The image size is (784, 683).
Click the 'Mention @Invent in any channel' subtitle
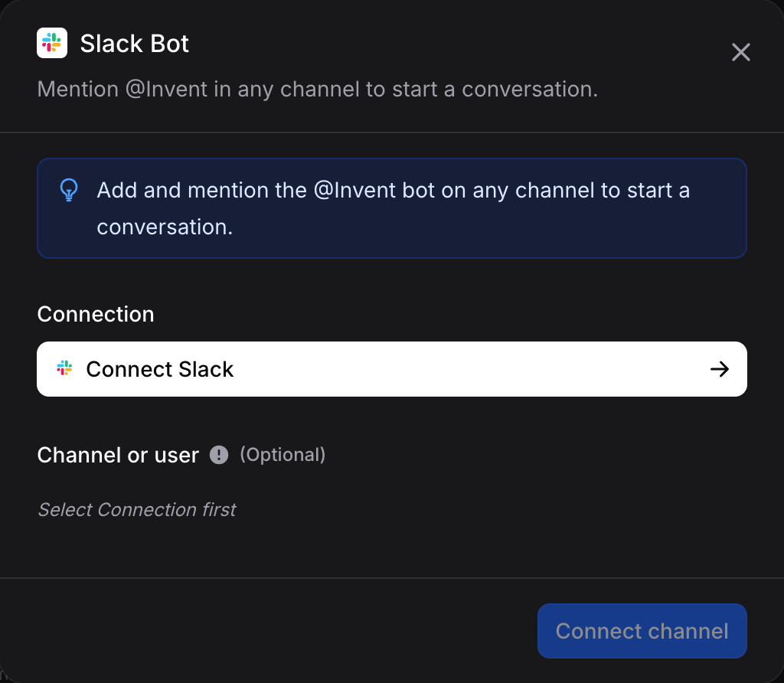pos(318,90)
